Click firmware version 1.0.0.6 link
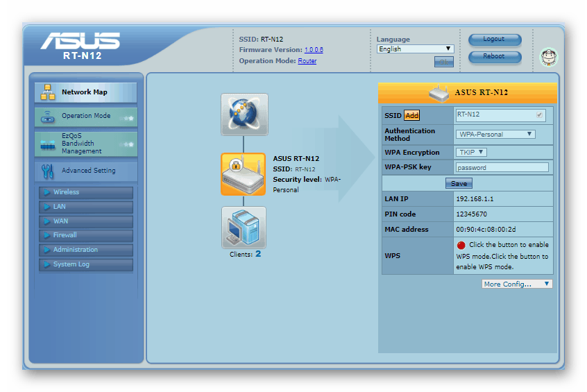 (x=314, y=50)
